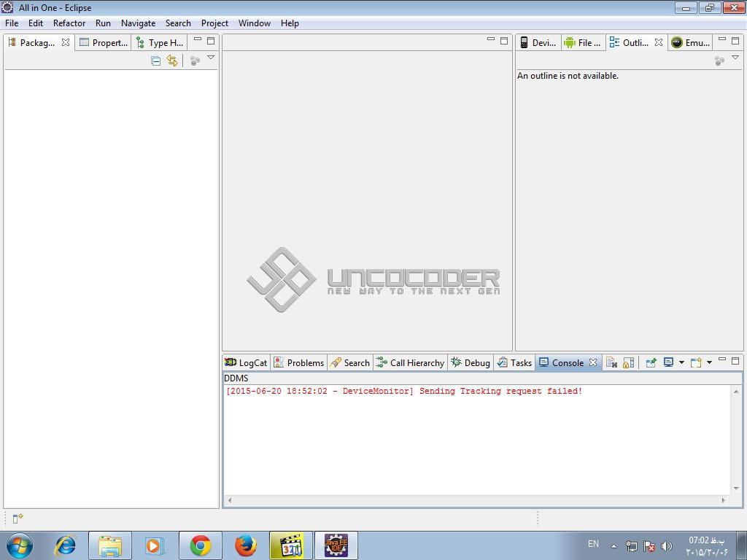Click the Open Console icon

click(696, 363)
